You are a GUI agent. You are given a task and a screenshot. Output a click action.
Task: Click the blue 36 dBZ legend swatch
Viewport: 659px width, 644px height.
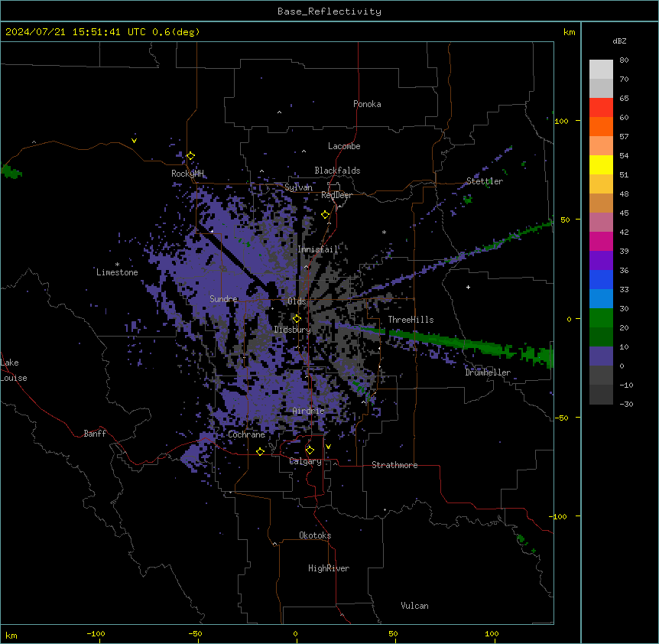click(601, 279)
